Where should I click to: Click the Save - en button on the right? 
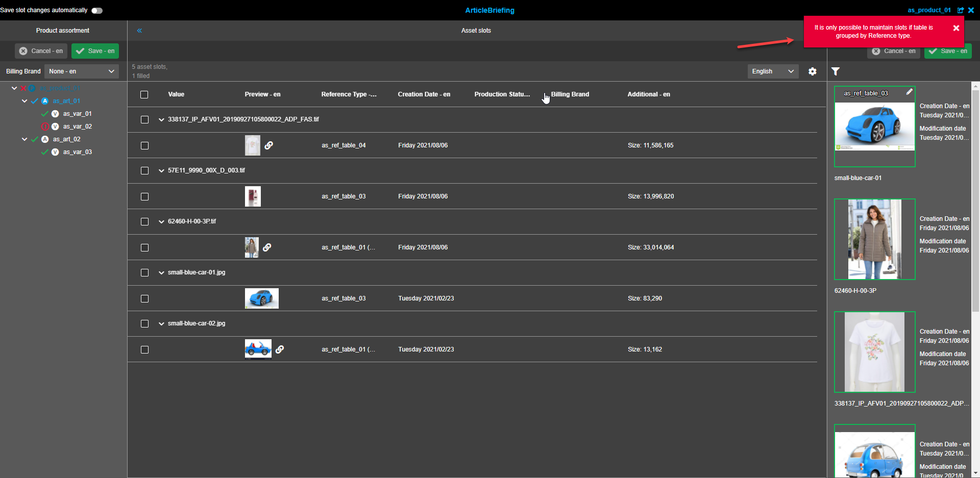[x=948, y=51]
